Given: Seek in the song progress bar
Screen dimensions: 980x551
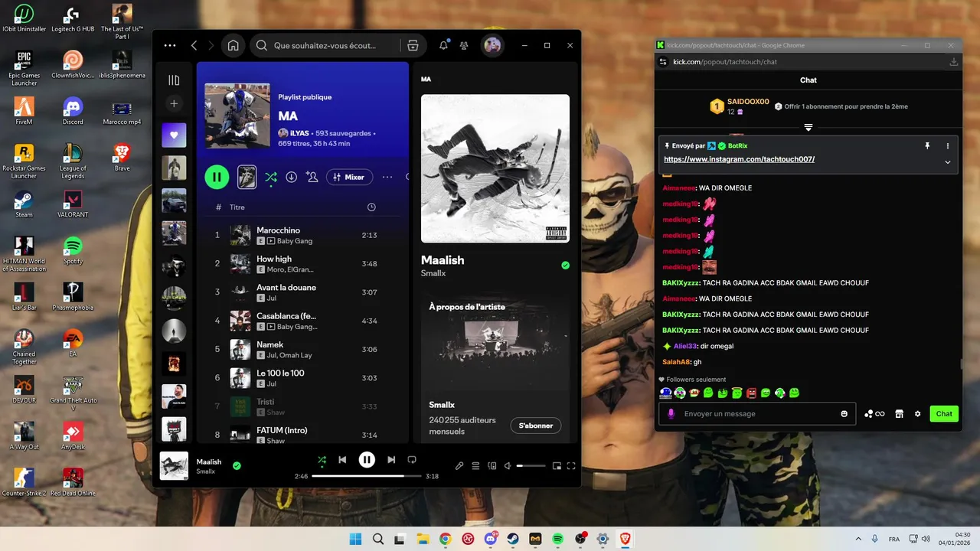Looking at the screenshot, I should (367, 476).
